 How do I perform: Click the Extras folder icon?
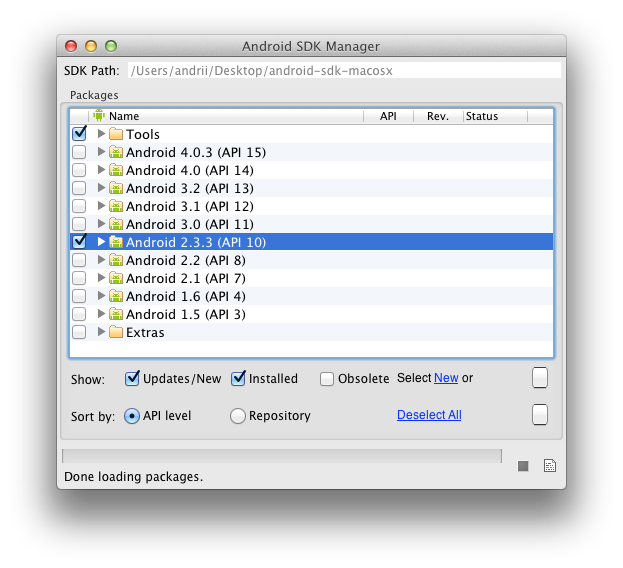point(116,332)
